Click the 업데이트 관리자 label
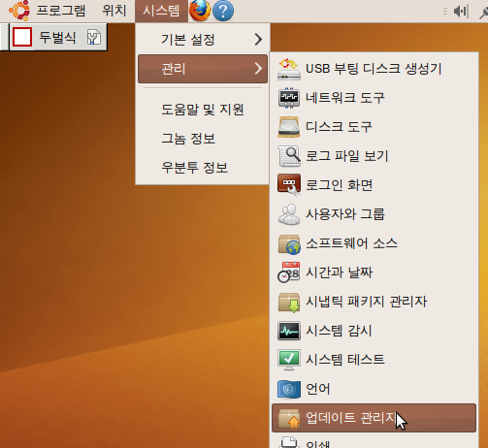This screenshot has width=488, height=448. click(x=351, y=418)
